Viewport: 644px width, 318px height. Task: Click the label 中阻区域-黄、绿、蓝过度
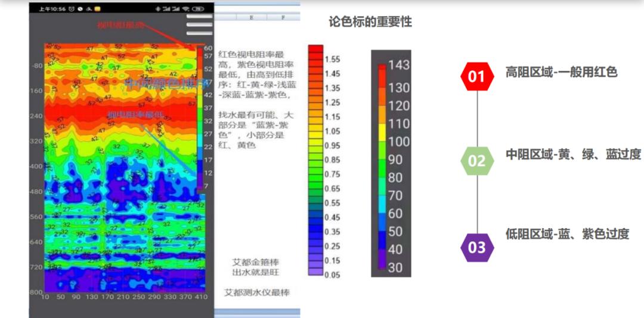coord(574,155)
